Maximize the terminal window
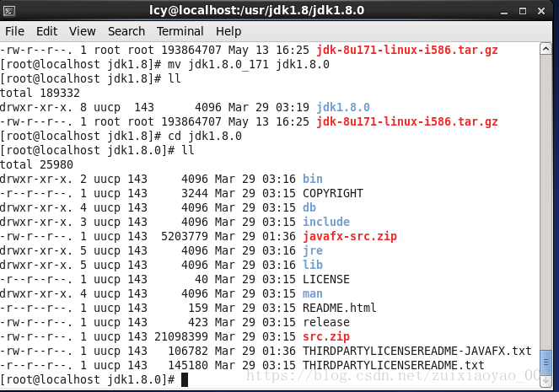 (523, 11)
